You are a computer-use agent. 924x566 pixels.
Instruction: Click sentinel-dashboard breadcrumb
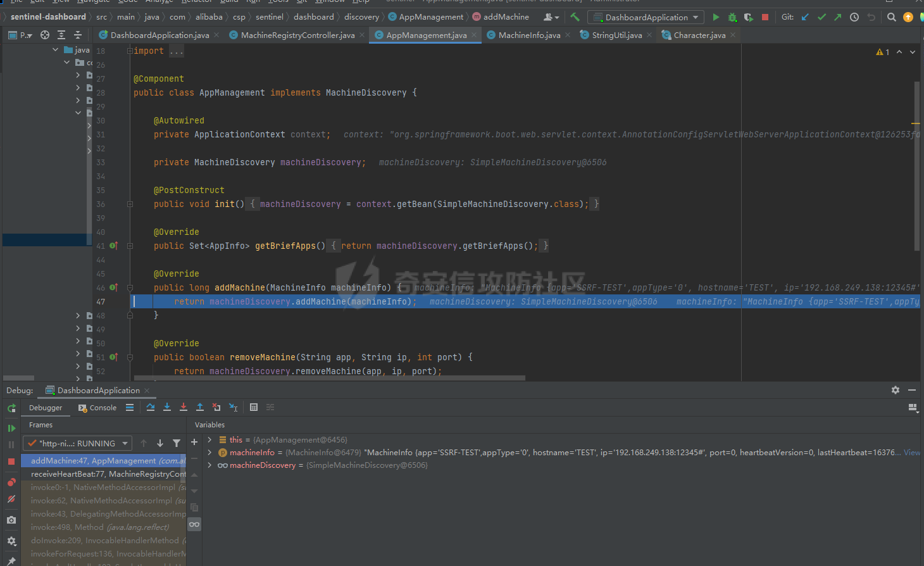point(48,17)
